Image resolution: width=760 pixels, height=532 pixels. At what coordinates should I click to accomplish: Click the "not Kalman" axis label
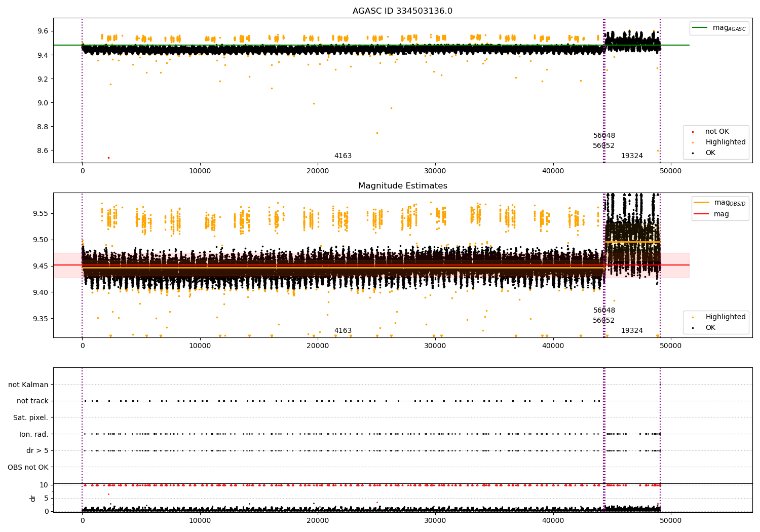28,385
